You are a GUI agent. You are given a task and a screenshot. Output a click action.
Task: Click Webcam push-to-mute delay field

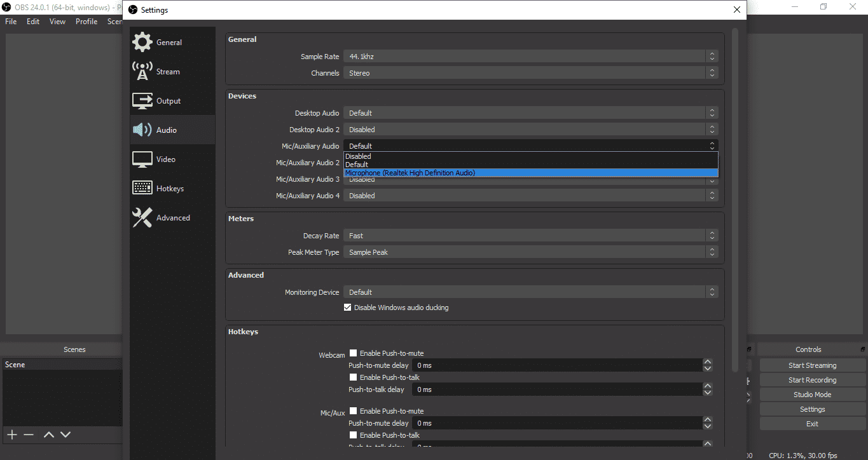point(557,365)
